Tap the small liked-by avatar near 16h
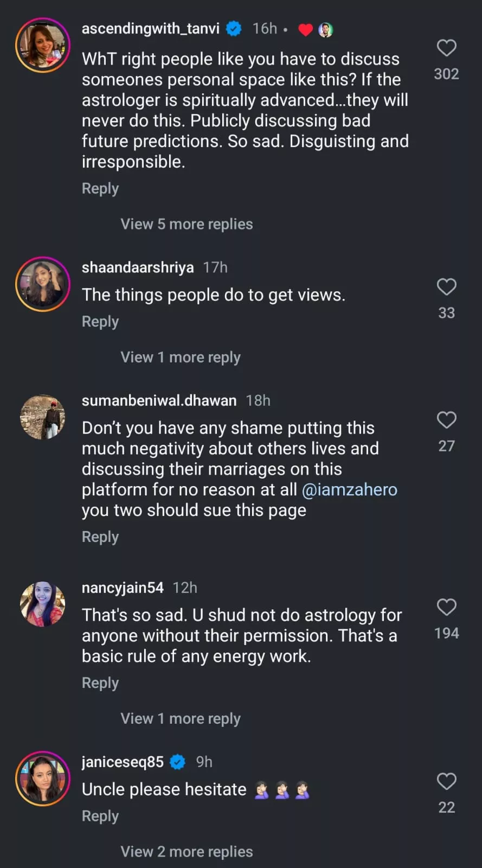Screen dimensions: 482x868 (325, 30)
